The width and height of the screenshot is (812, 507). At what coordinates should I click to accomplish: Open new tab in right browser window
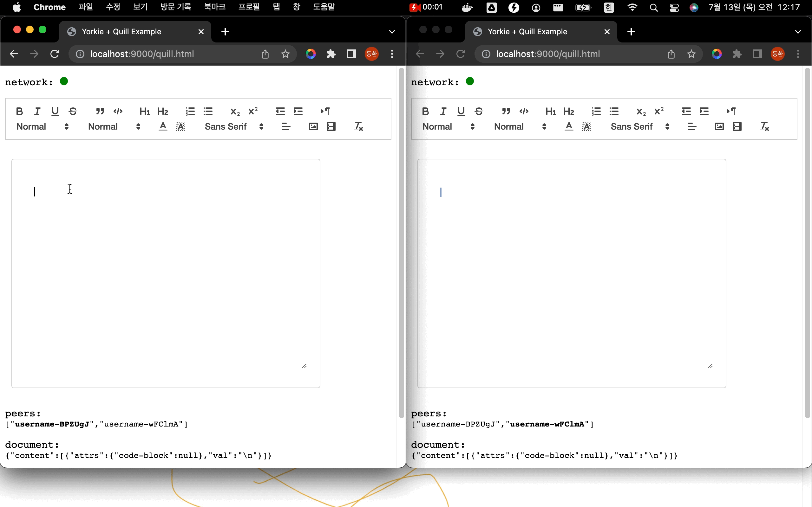click(x=631, y=31)
